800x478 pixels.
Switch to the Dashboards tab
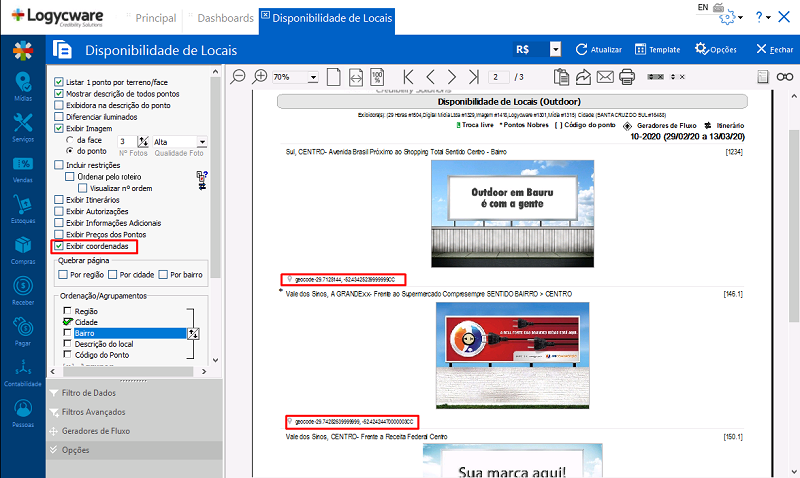click(x=224, y=18)
